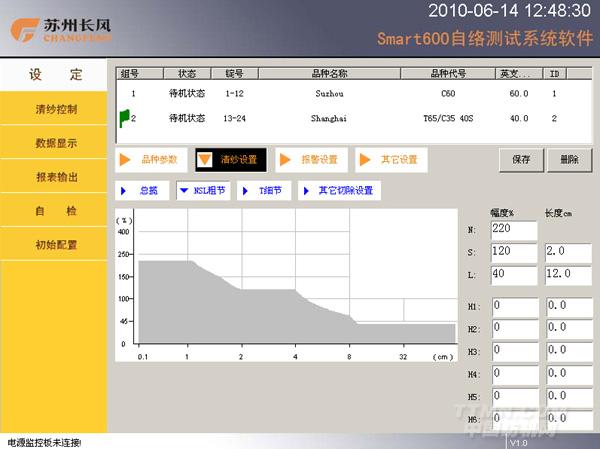Select the Suzhou row in the table
The height and width of the screenshot is (449, 600).
point(330,93)
